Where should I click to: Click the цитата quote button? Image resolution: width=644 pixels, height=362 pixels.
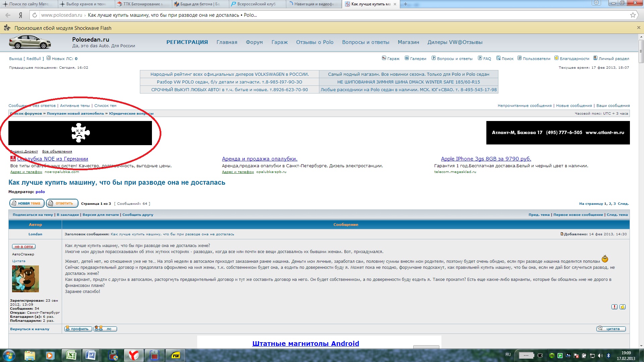(611, 329)
